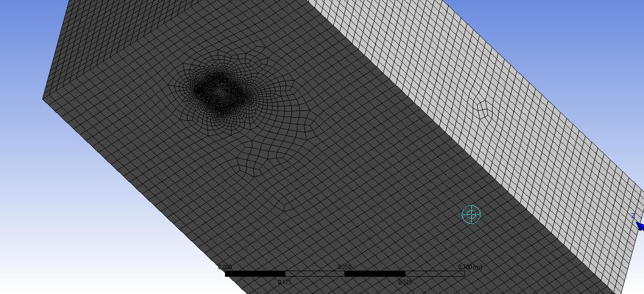Click the 0.700 (m) ruler label
The image size is (644, 294).
coord(470,267)
